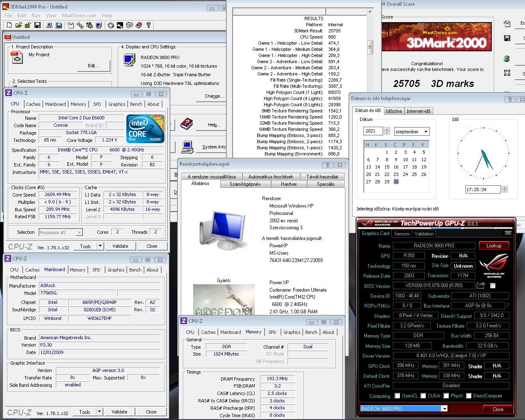
Task: Open the Internet-idő tab in date dialog
Action: pos(418,111)
